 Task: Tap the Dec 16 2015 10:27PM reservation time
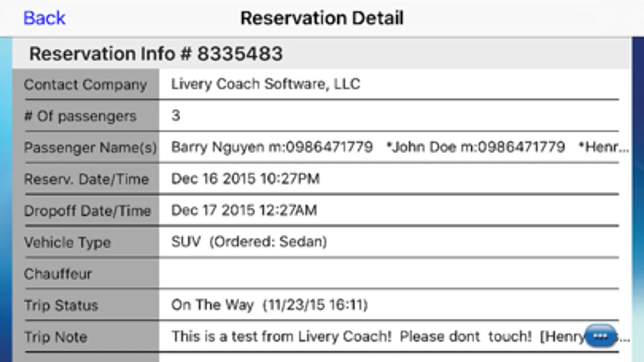(245, 179)
